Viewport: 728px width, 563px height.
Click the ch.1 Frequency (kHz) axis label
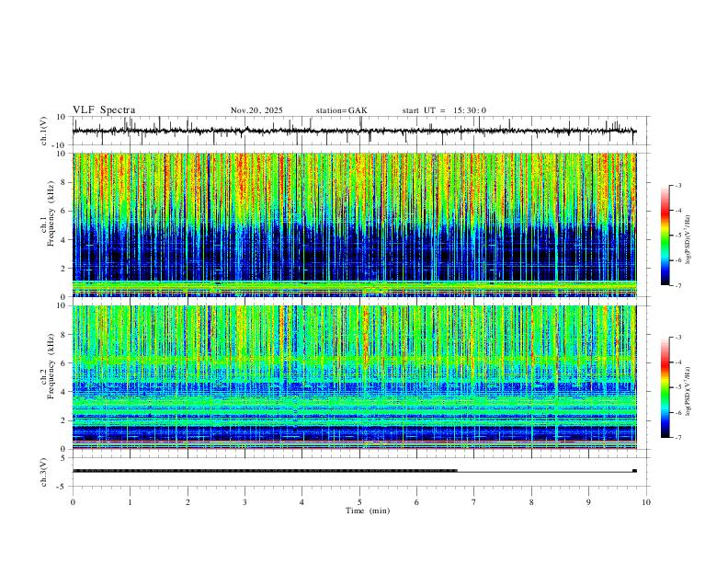48,213
